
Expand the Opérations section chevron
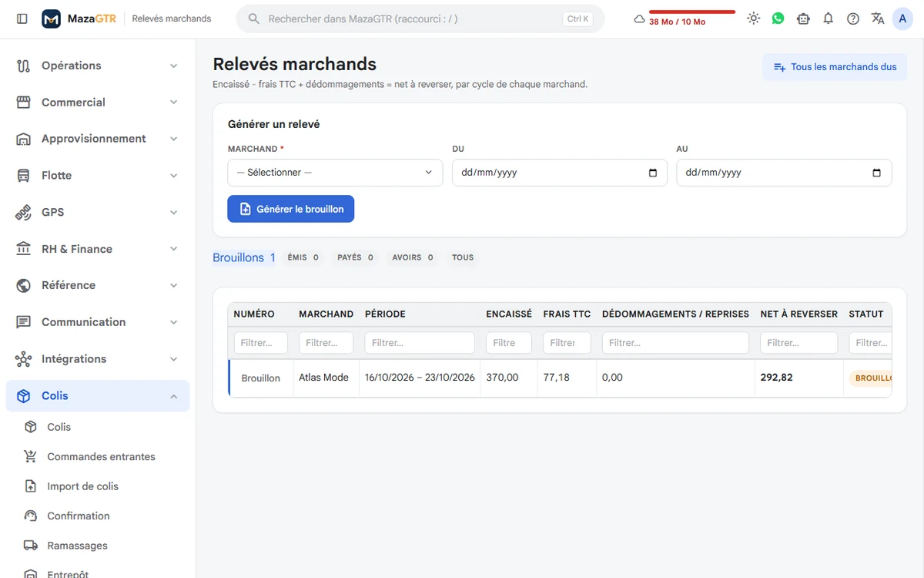point(173,66)
